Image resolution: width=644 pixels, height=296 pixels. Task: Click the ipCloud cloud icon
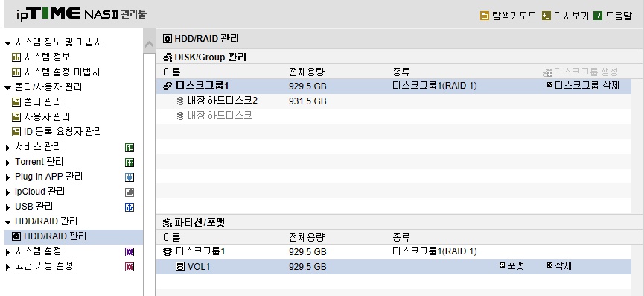click(130, 192)
